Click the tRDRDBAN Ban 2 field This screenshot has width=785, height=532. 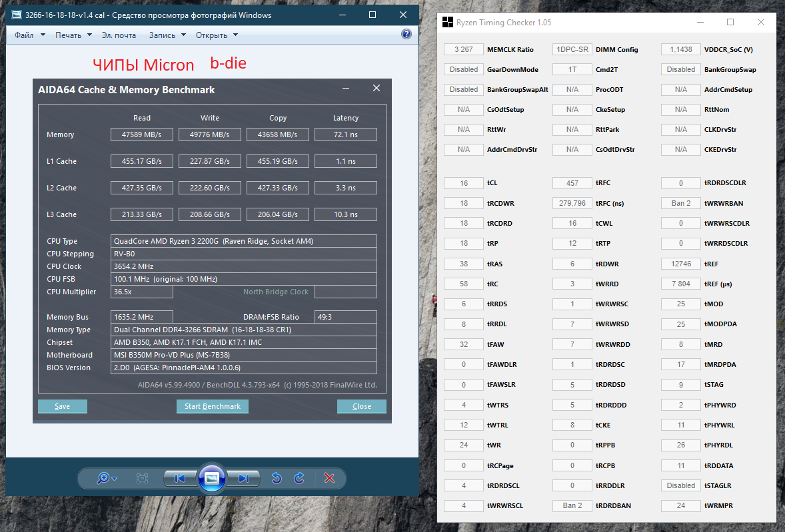click(572, 505)
